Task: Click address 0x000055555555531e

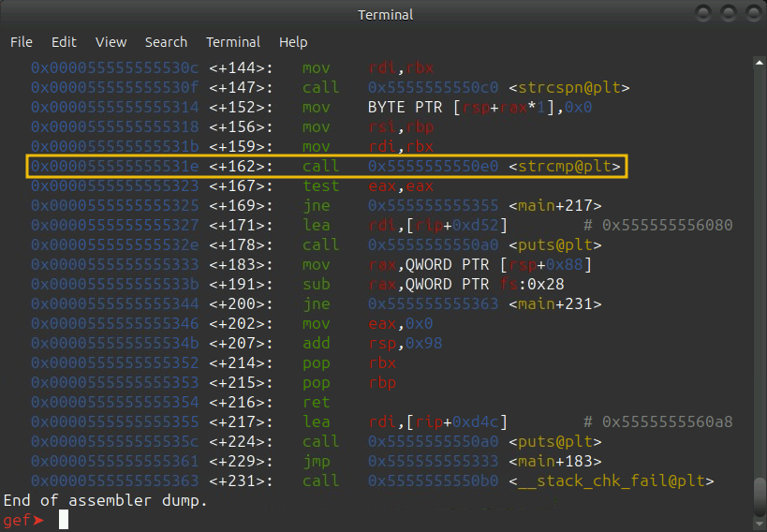Action: (115, 166)
